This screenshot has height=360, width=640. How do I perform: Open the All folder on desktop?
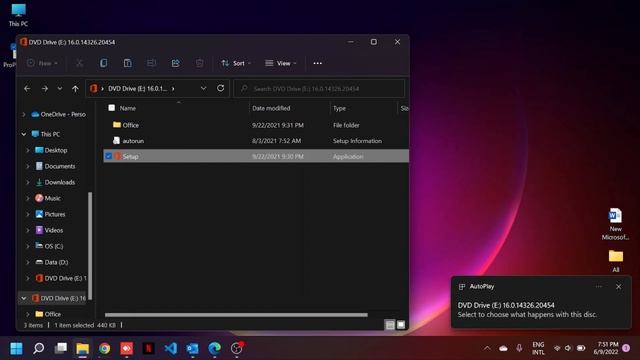pos(616,261)
